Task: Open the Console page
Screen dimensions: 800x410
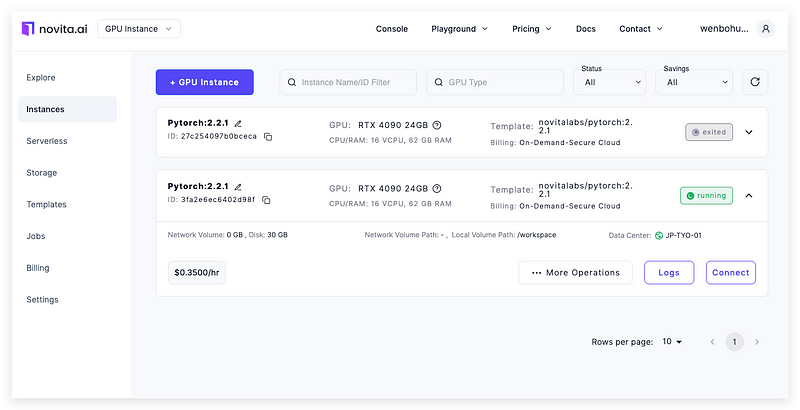Action: 392,29
